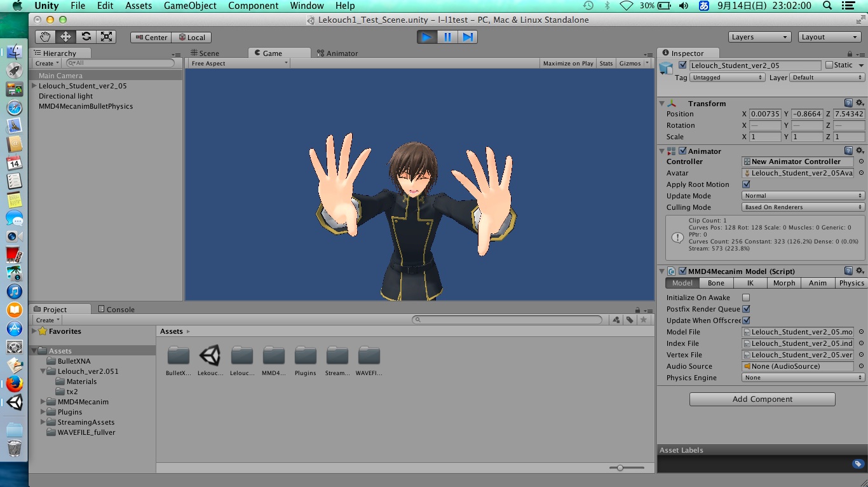Click the GameObject cube icon in Inspector

coord(666,67)
